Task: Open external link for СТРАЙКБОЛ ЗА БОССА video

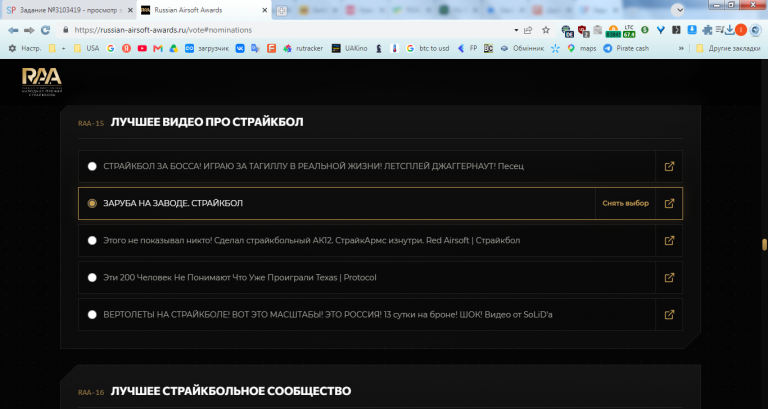Action: 669,167
